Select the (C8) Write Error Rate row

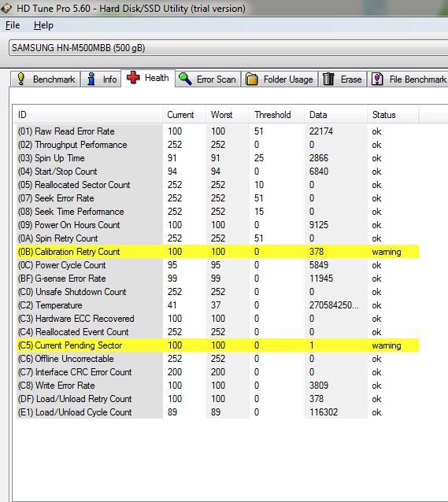217,386
